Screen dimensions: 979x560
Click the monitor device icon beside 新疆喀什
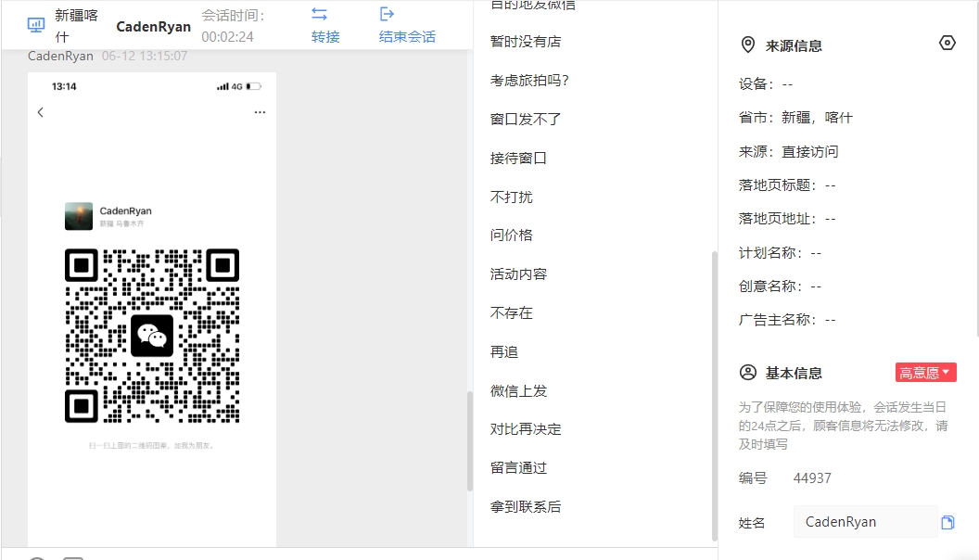click(36, 25)
